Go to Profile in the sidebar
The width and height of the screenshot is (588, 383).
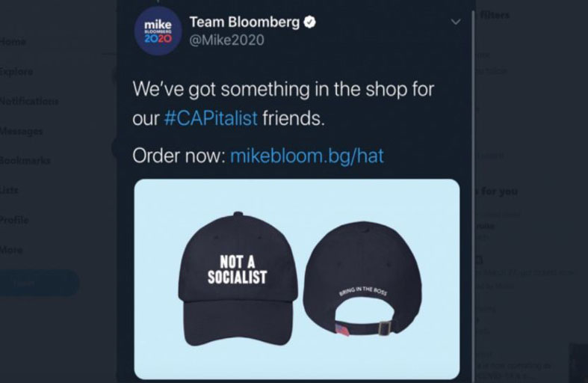14,220
